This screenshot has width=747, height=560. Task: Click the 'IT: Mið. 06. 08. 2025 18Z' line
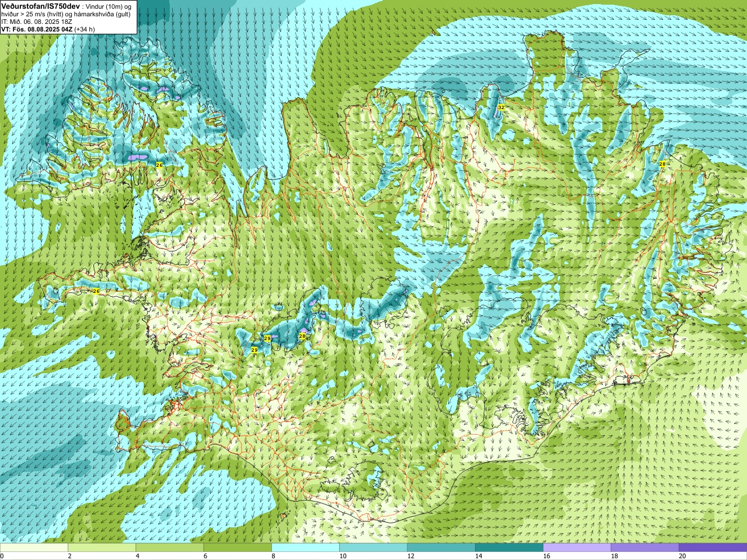coord(37,22)
